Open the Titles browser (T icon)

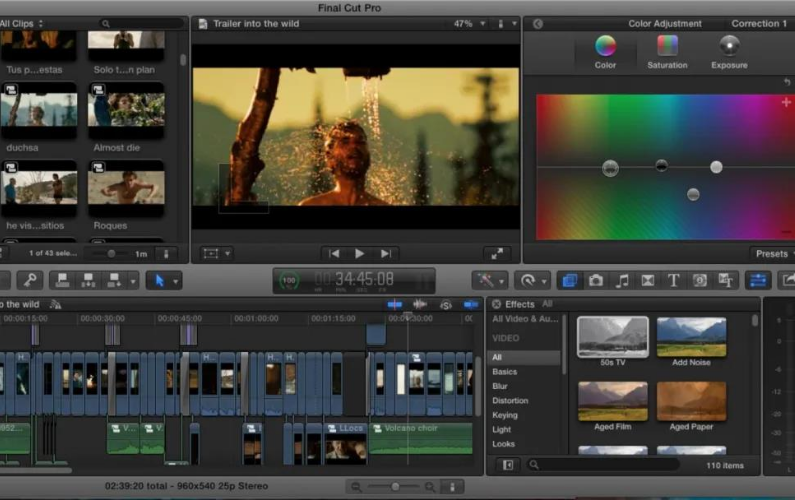[x=674, y=281]
